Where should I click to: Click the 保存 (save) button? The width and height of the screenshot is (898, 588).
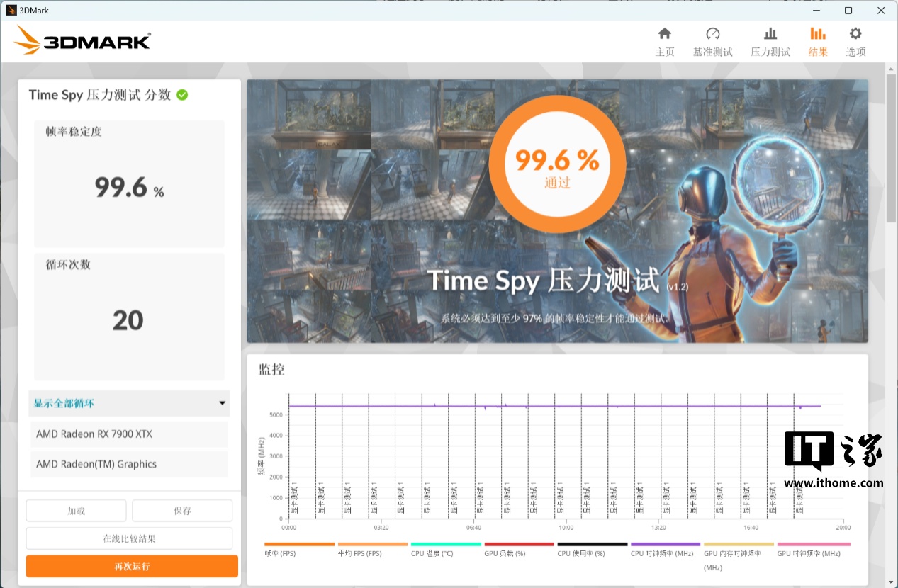pyautogui.click(x=182, y=510)
